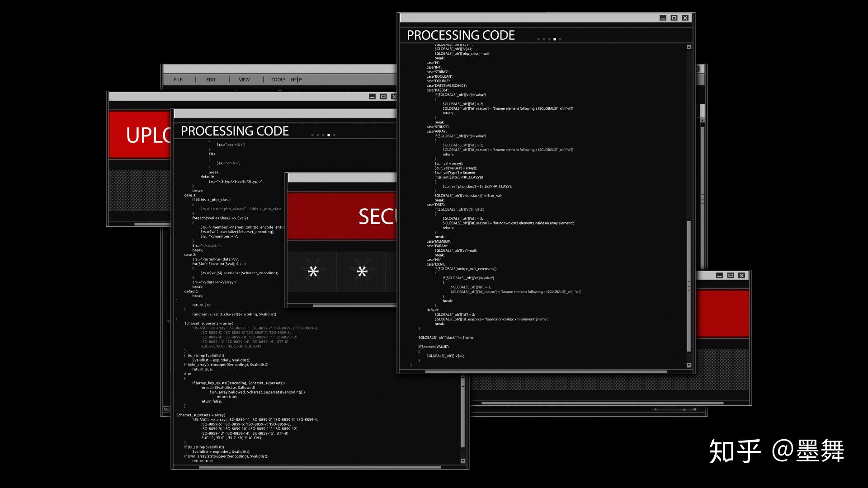Click scroll-up arrow in large code window
868x488 pixels.
pyautogui.click(x=689, y=47)
